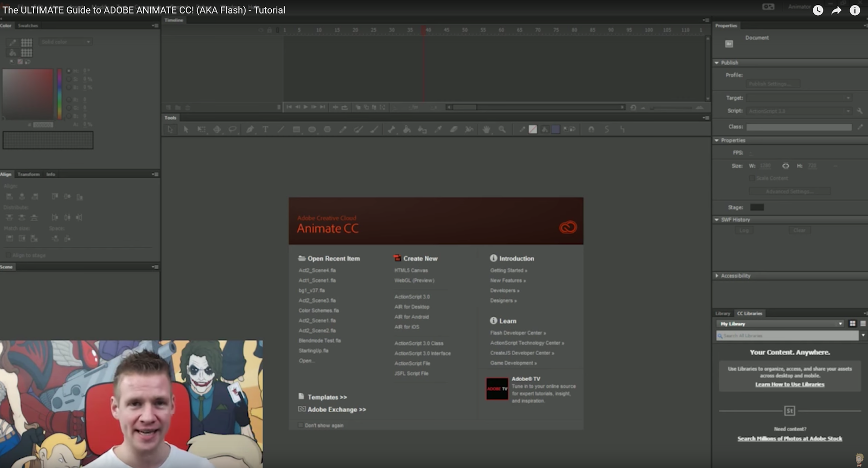The width and height of the screenshot is (868, 468).
Task: Click the timeline play button
Action: point(306,107)
